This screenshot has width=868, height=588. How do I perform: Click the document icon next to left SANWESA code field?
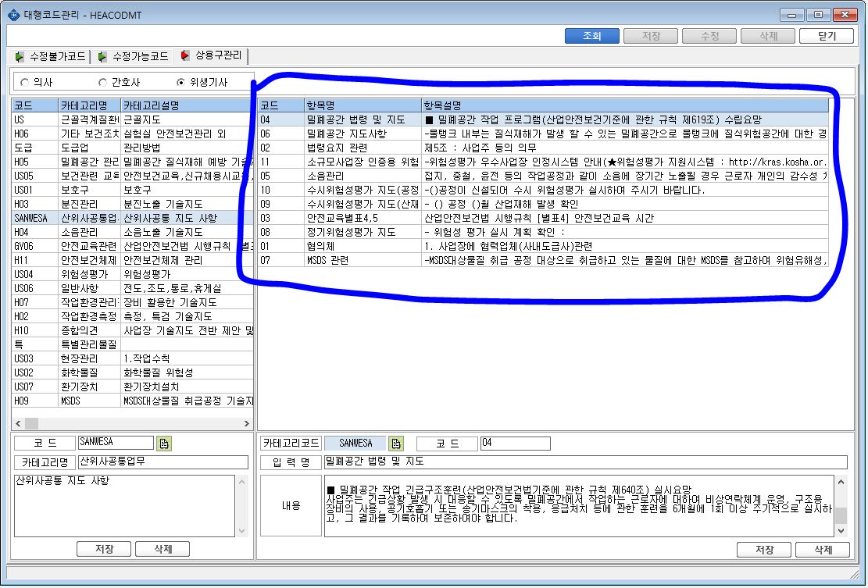click(164, 443)
